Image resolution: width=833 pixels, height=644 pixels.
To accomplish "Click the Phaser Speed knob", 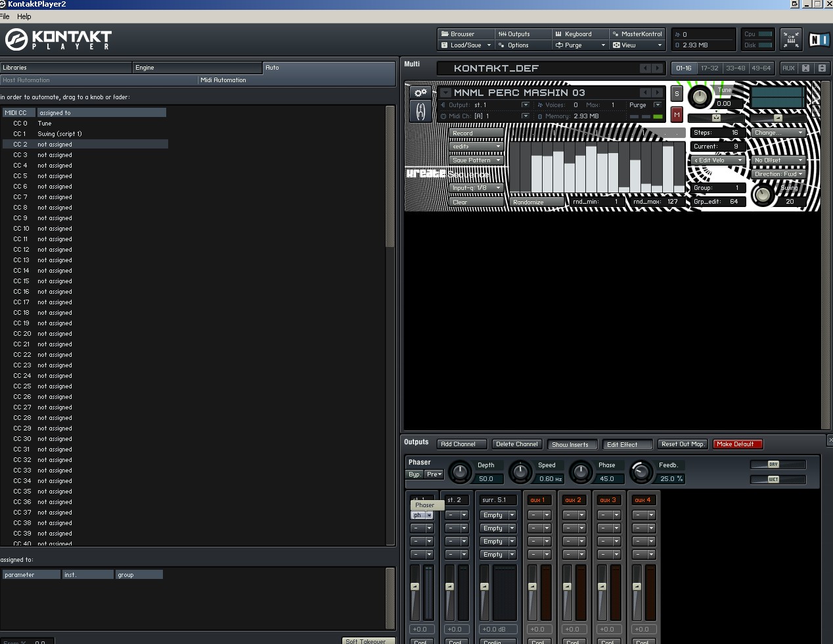I will click(521, 472).
